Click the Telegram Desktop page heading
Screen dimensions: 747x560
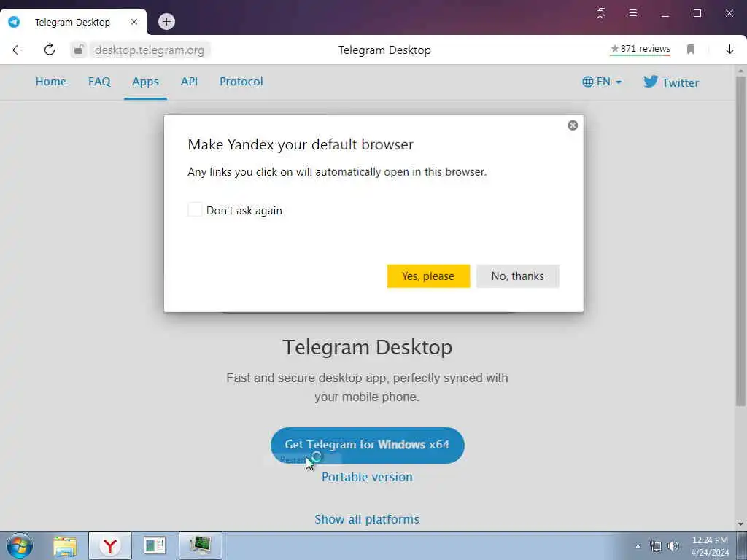[368, 347]
